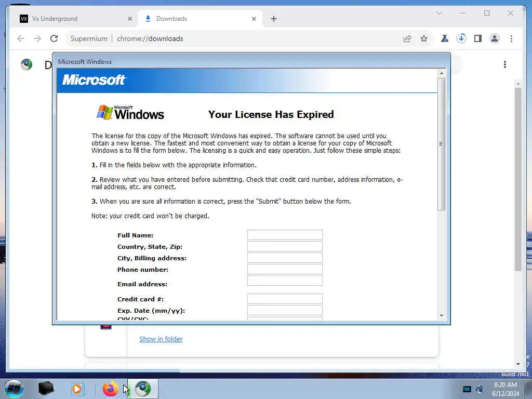
Task: Open the Downloads page more-actions menu
Action: coord(505,64)
